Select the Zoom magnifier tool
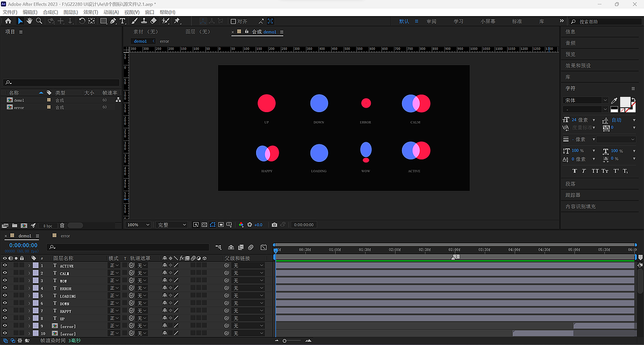Screen dimensions: 644x345 (x=39, y=21)
